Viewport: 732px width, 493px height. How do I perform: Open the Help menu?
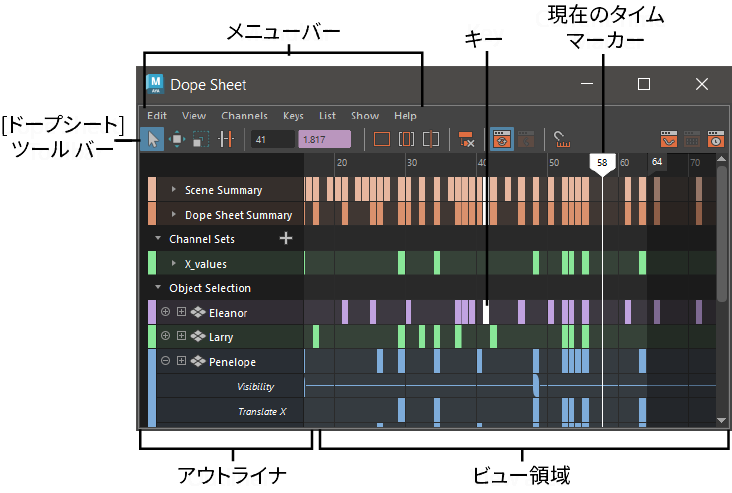point(405,116)
